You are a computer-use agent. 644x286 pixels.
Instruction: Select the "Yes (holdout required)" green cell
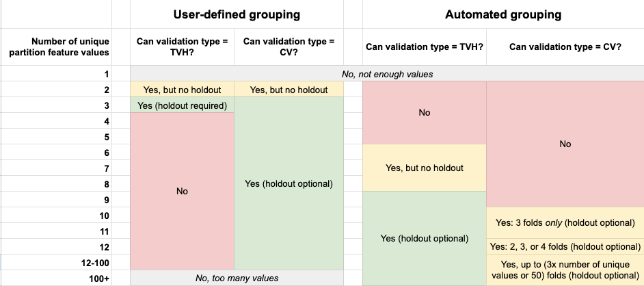point(182,105)
